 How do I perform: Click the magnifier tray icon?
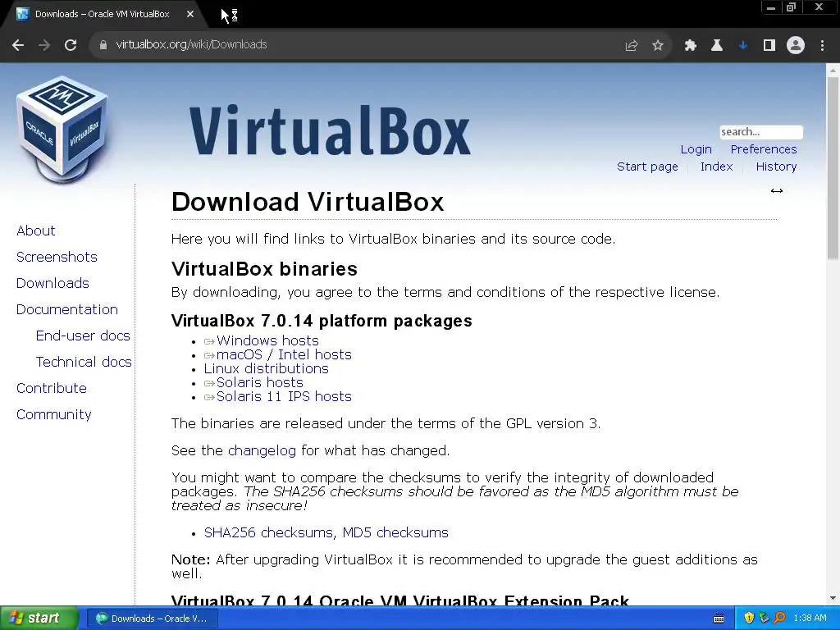coord(779,619)
